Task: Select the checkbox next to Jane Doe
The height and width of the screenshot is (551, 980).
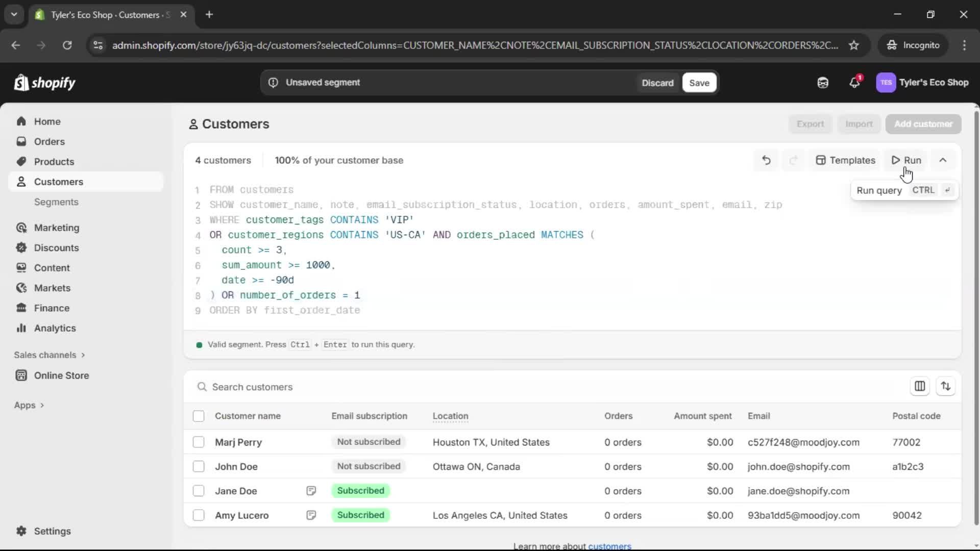Action: [199, 491]
